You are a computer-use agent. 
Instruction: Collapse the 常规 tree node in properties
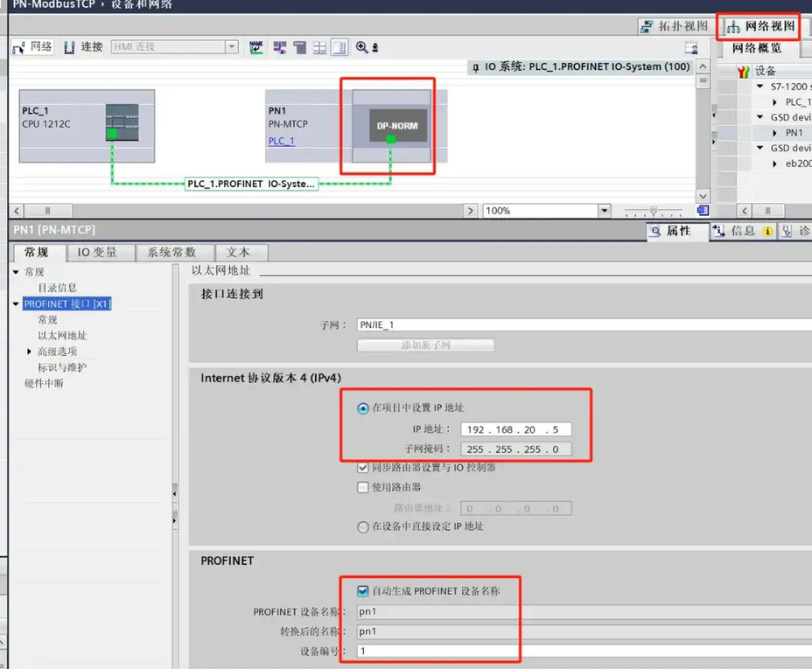pos(16,272)
